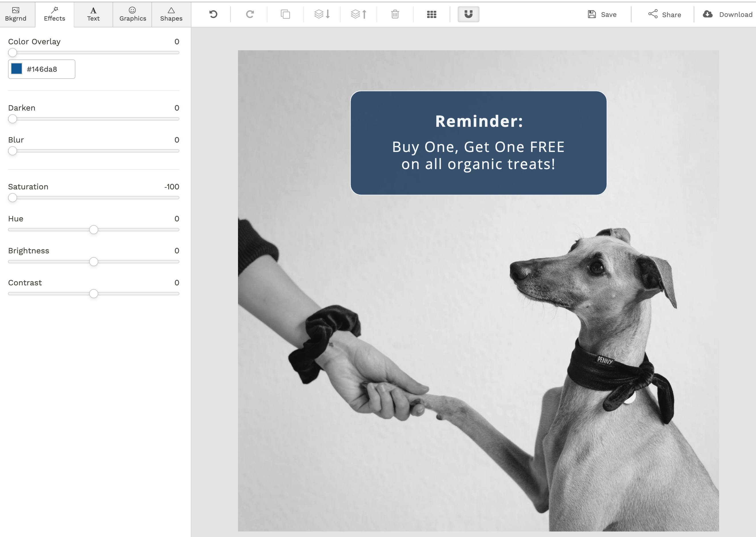Viewport: 756px width, 537px height.
Task: Select the Shapes tab
Action: click(x=171, y=14)
